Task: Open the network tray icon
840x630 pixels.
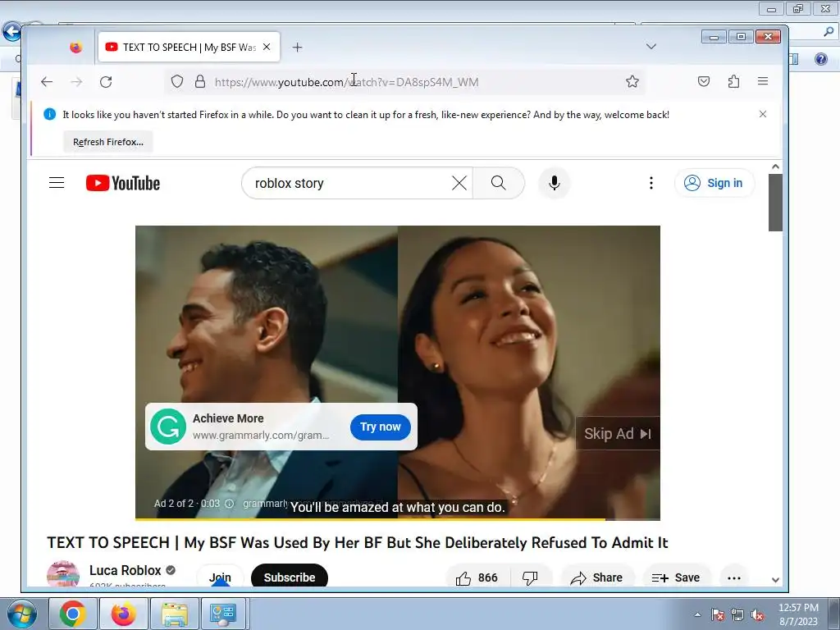Action: pyautogui.click(x=737, y=615)
